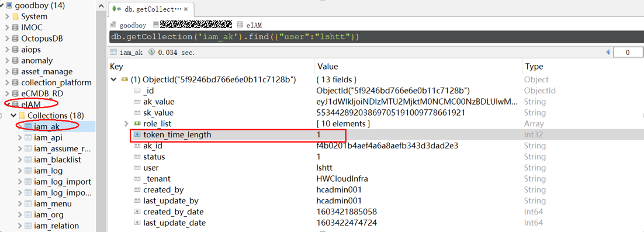Expand the iam_api collection arrow
The height and width of the screenshot is (232, 644).
coord(20,137)
